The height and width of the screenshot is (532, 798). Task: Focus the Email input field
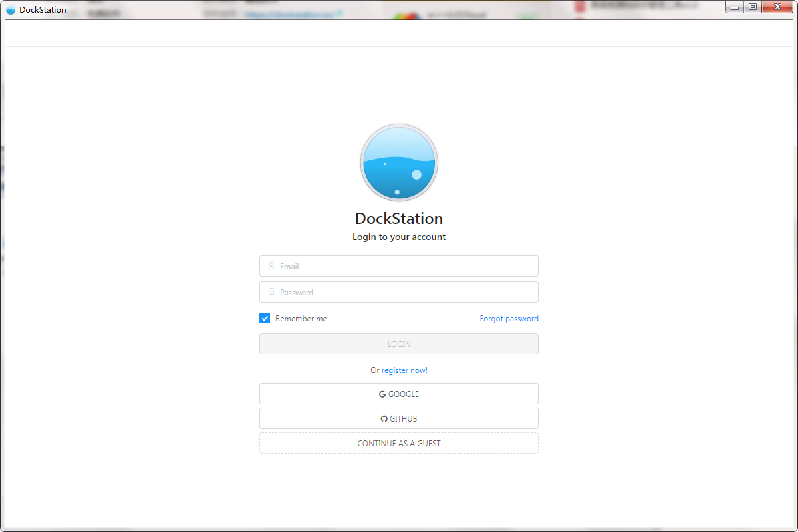click(x=406, y=266)
